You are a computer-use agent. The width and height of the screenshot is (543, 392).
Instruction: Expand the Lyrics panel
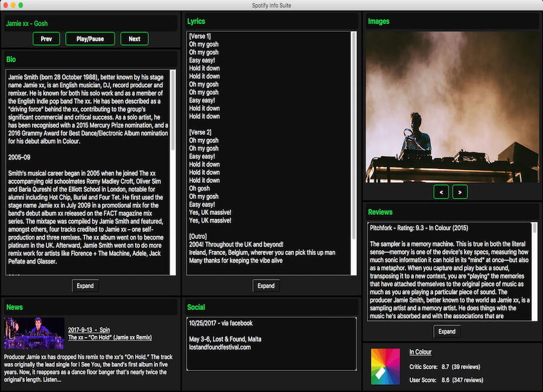[266, 286]
